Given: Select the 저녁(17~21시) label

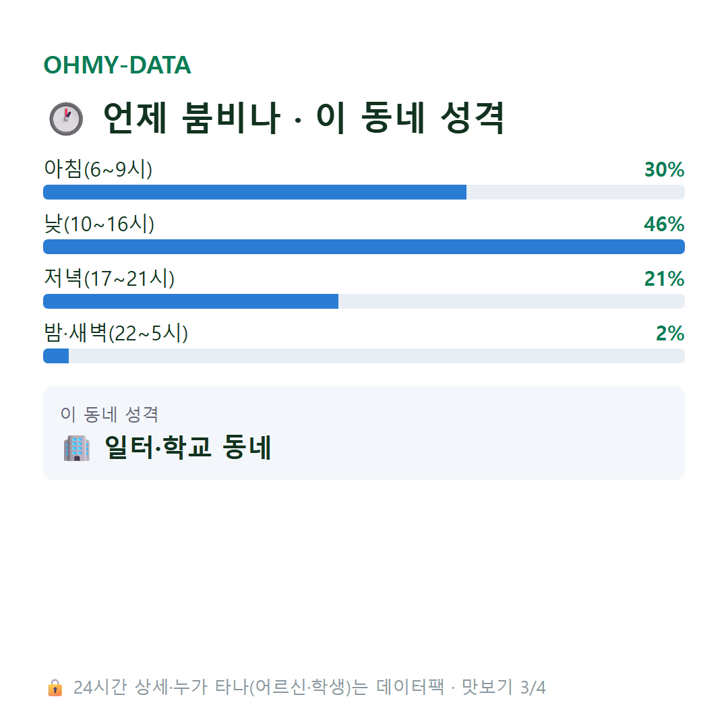Looking at the screenshot, I should (109, 278).
